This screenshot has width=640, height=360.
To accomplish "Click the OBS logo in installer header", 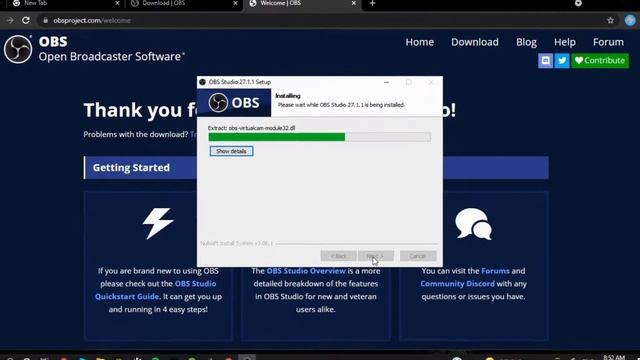I will point(234,103).
